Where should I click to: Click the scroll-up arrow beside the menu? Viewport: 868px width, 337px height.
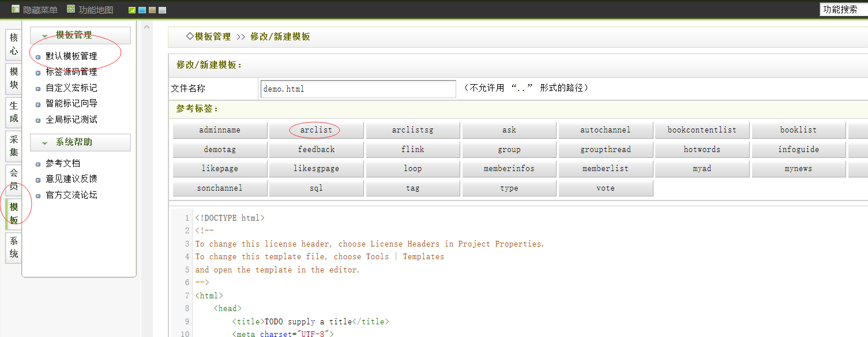[147, 27]
